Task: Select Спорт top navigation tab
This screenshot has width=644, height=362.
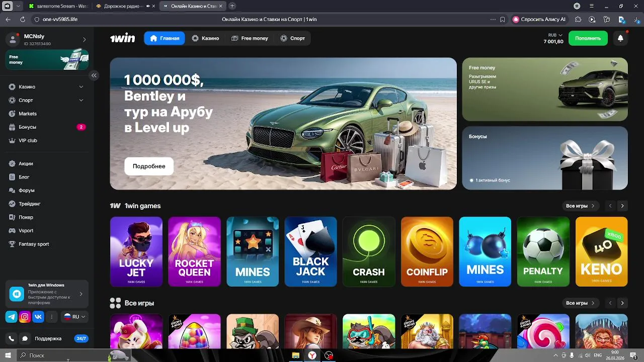Action: [x=293, y=38]
